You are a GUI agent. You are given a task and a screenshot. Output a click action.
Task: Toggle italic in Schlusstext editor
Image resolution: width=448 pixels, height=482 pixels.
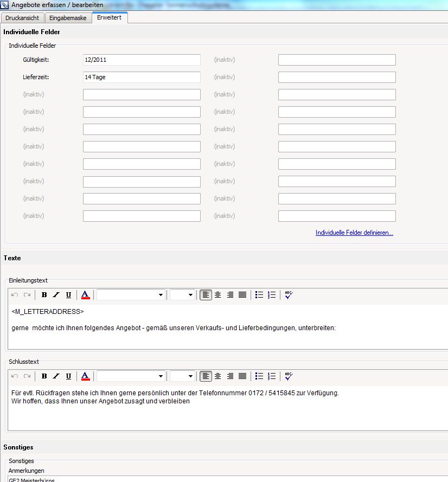pyautogui.click(x=56, y=376)
